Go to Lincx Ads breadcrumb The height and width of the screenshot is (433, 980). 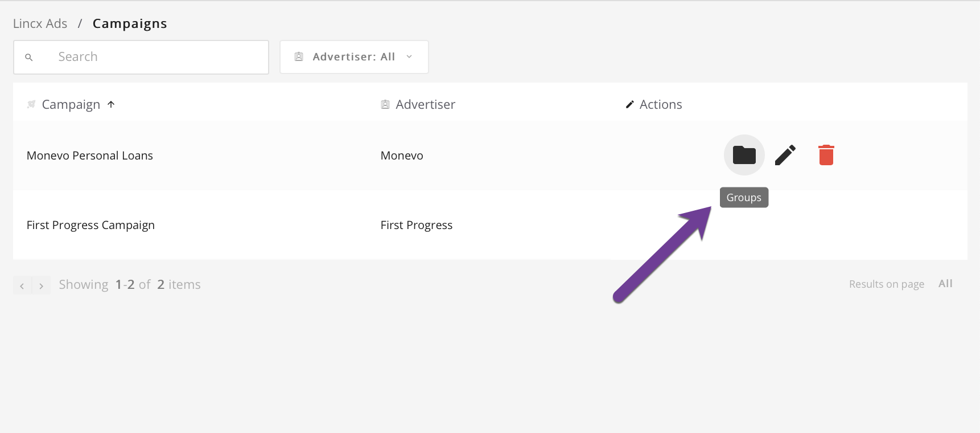[40, 23]
